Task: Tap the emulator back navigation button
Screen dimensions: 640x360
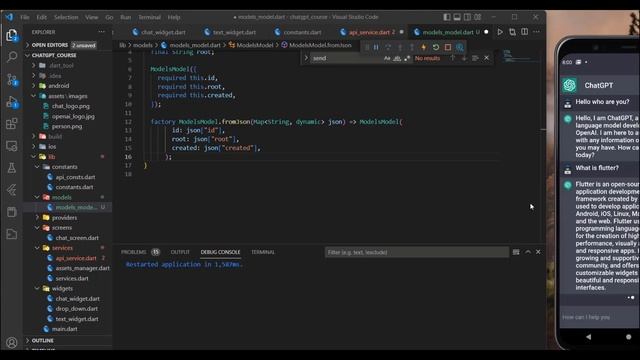Action: pyautogui.click(x=588, y=337)
